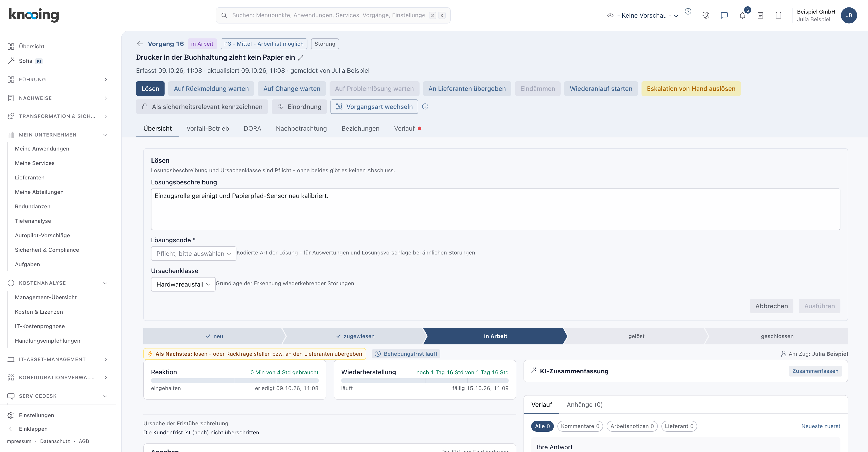The height and width of the screenshot is (452, 868).
Task: Switch to the Vorfall-Betrieb tab
Action: (x=208, y=128)
